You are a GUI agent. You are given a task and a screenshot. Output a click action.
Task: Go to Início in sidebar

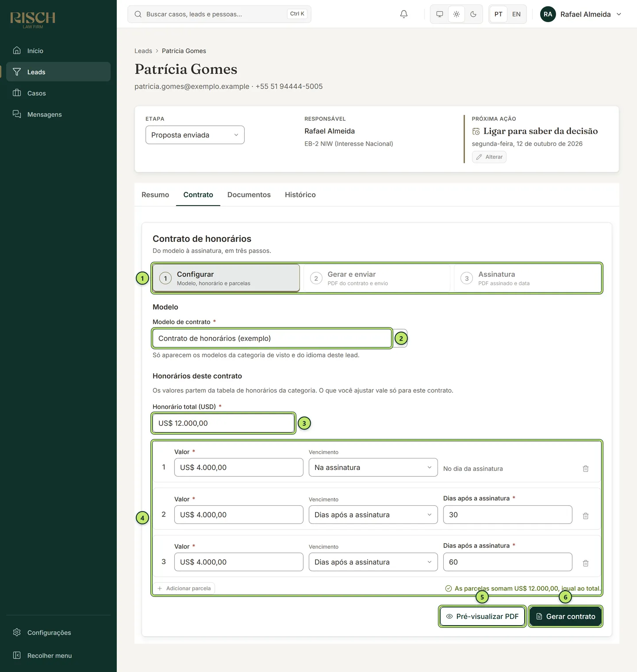point(58,50)
